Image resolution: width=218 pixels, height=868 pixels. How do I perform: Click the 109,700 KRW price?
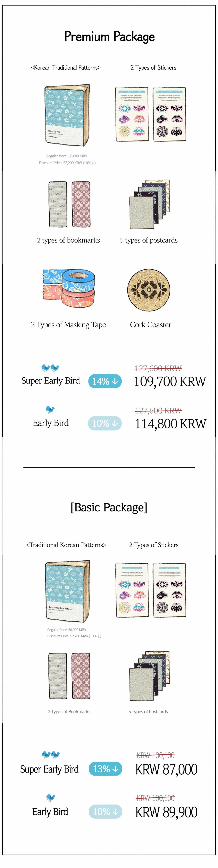(170, 381)
